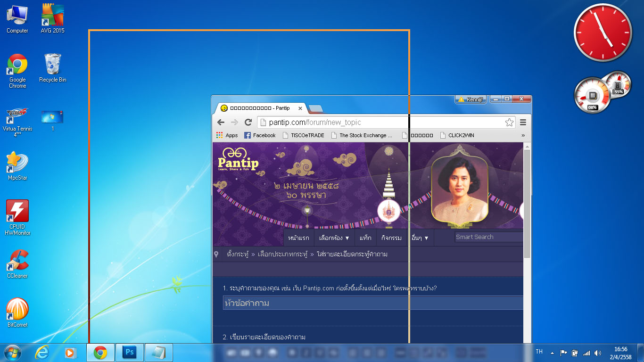
Task: Open the Apps shortcut in the bookmarks bar
Action: (x=227, y=135)
